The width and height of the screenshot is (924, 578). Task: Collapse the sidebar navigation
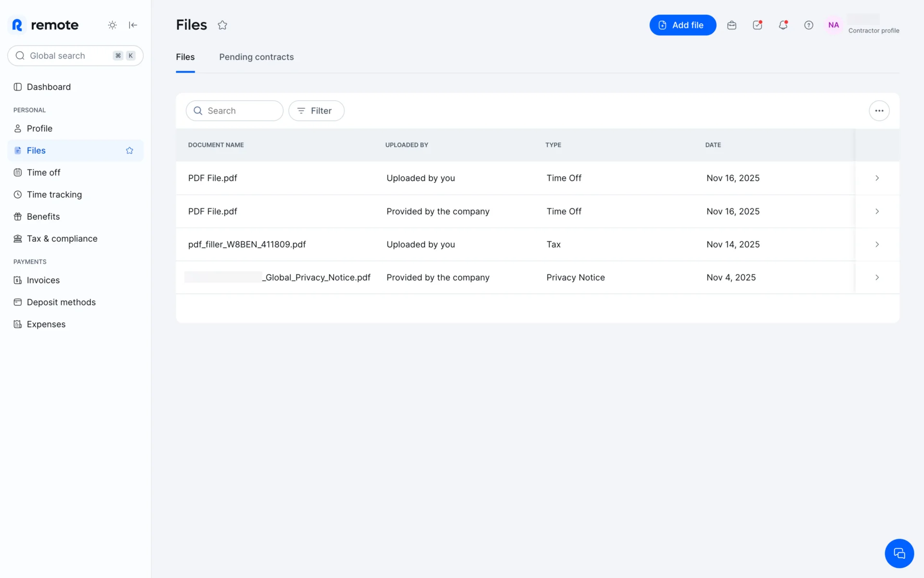pyautogui.click(x=133, y=25)
